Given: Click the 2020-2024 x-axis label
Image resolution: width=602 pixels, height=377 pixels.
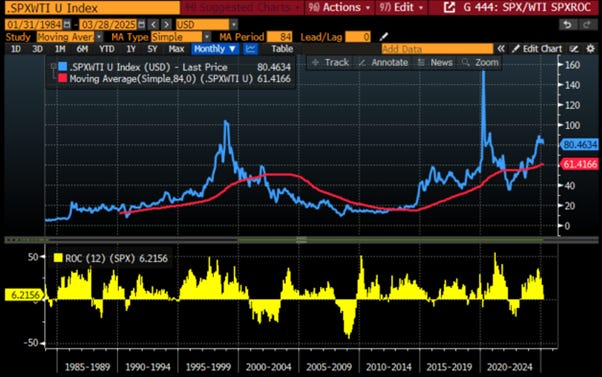Looking at the screenshot, I should (x=509, y=367).
